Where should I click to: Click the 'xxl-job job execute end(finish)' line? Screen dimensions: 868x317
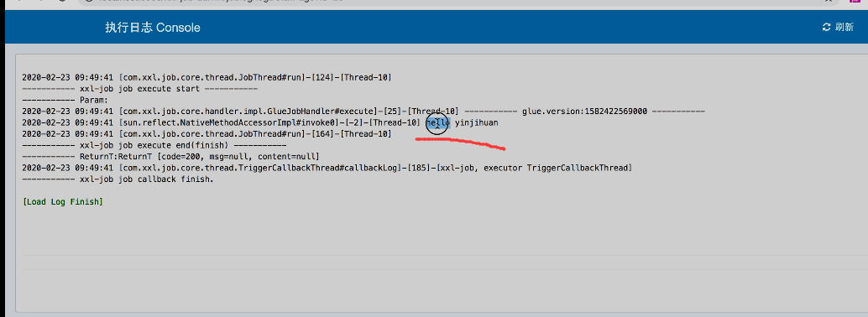pos(154,145)
